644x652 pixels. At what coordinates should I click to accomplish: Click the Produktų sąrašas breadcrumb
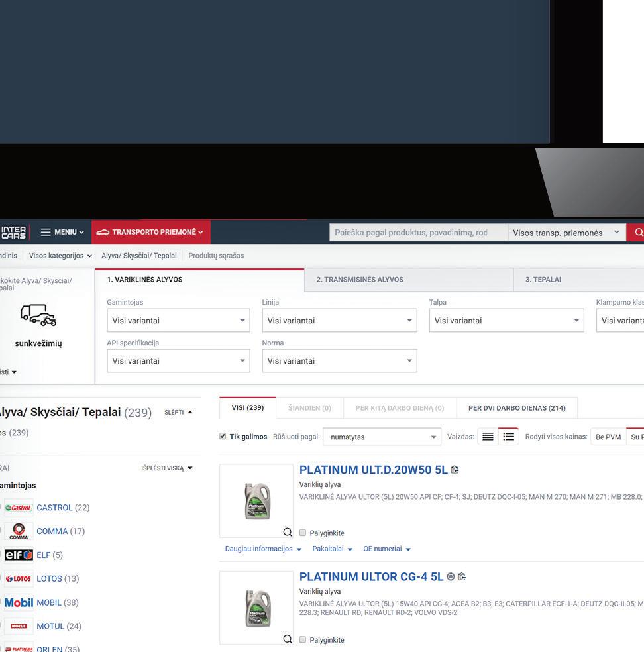coord(216,256)
